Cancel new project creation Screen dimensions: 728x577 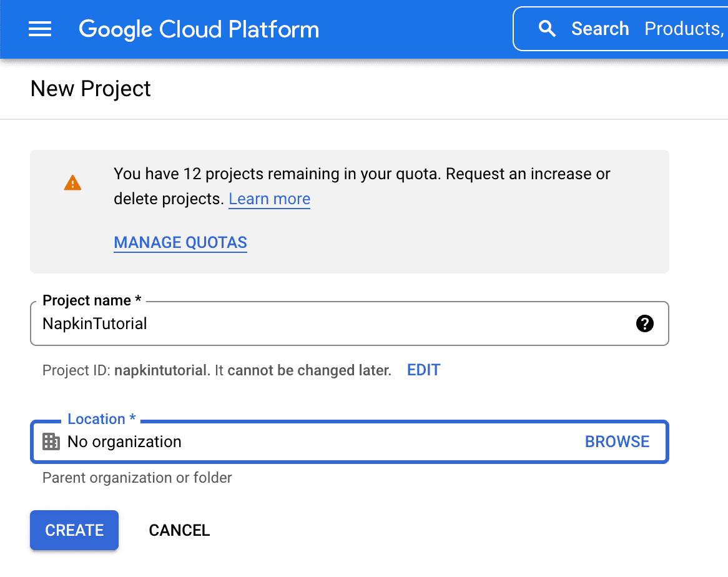click(179, 530)
